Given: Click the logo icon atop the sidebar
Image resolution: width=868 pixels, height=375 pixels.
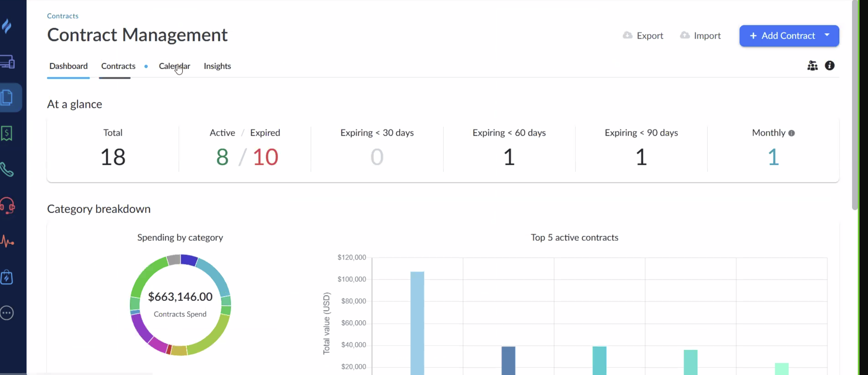Looking at the screenshot, I should point(7,26).
